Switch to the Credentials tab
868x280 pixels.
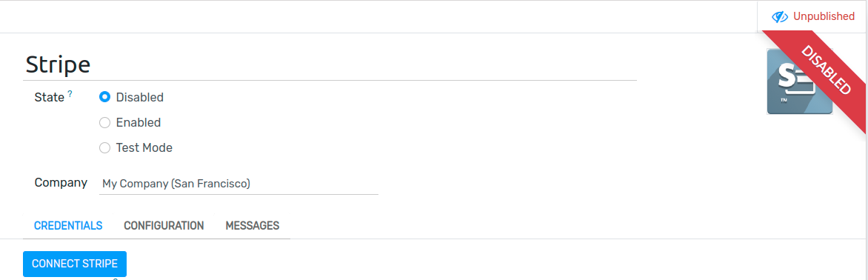coord(68,226)
